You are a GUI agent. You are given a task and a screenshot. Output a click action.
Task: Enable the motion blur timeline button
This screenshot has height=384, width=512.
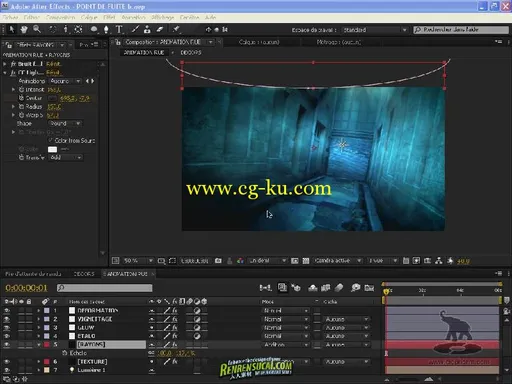tap(339, 287)
